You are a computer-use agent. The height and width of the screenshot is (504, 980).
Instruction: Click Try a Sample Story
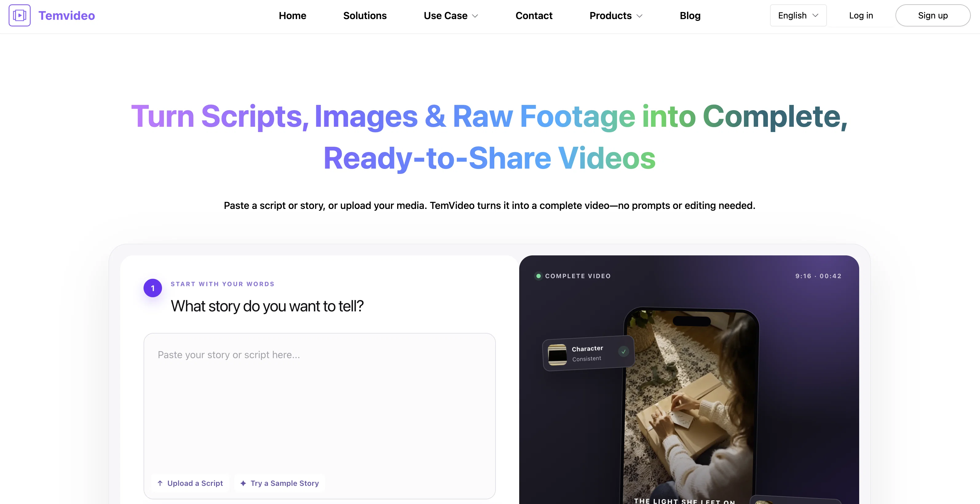280,483
